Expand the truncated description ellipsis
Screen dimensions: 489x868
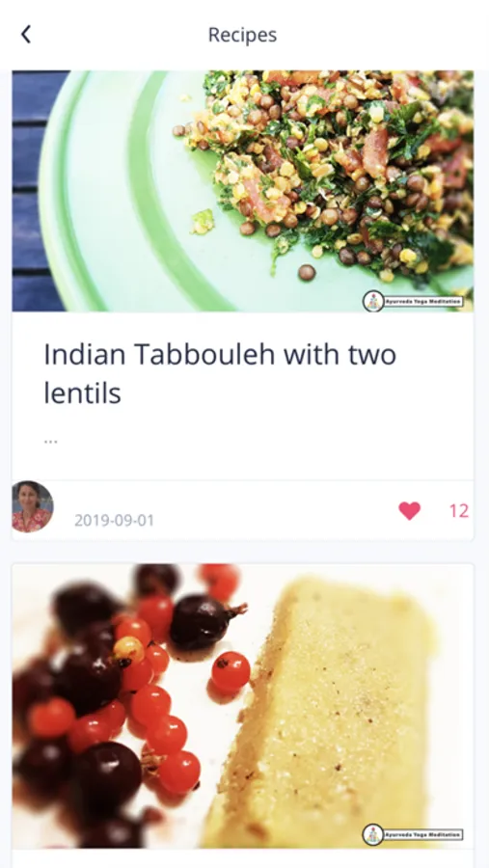click(50, 441)
